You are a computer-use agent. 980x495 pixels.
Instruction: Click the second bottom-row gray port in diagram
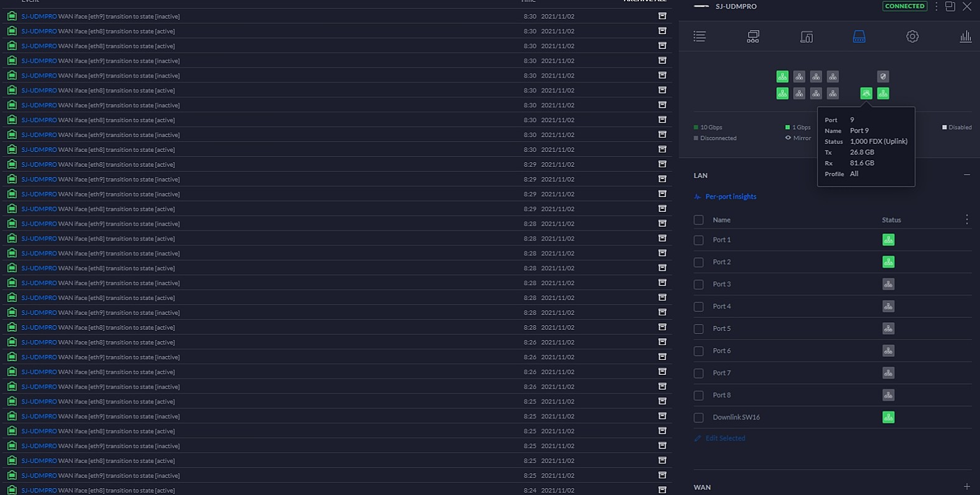799,94
